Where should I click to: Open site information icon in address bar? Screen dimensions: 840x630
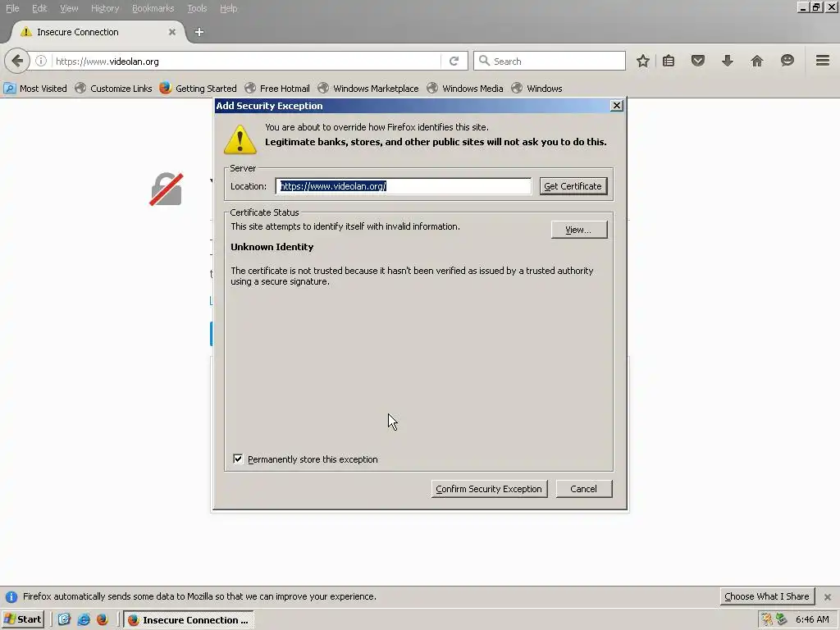coord(41,61)
